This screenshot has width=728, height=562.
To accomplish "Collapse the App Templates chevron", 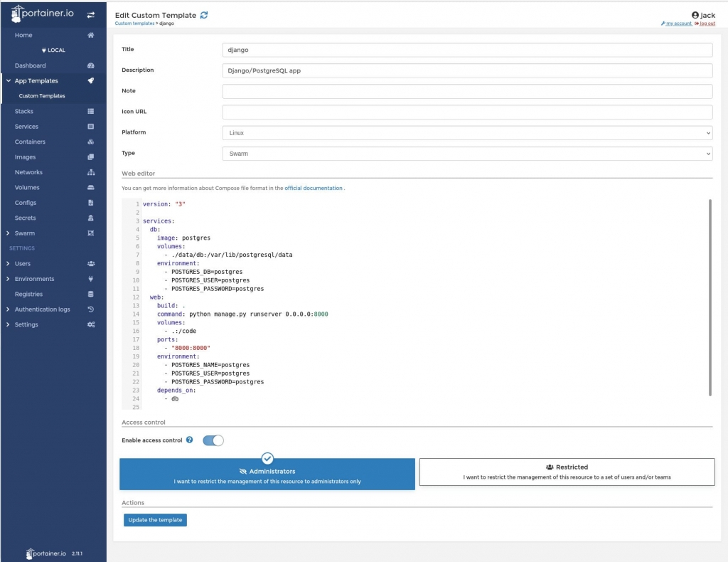I will coord(9,81).
